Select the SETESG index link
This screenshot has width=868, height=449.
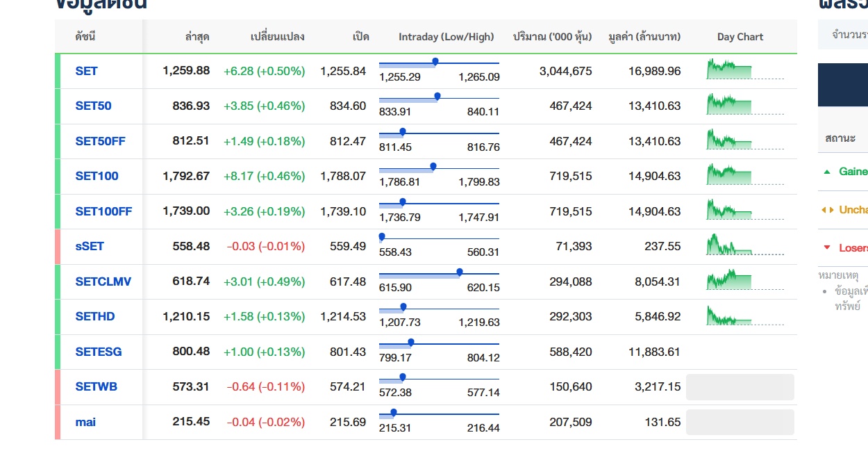[x=98, y=352]
